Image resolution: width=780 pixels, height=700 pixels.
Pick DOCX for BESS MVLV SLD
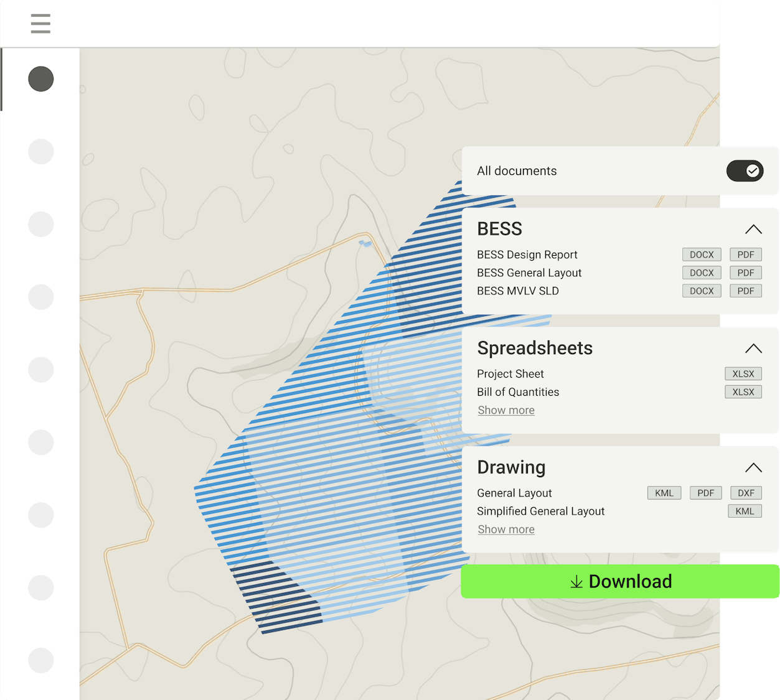pyautogui.click(x=702, y=291)
